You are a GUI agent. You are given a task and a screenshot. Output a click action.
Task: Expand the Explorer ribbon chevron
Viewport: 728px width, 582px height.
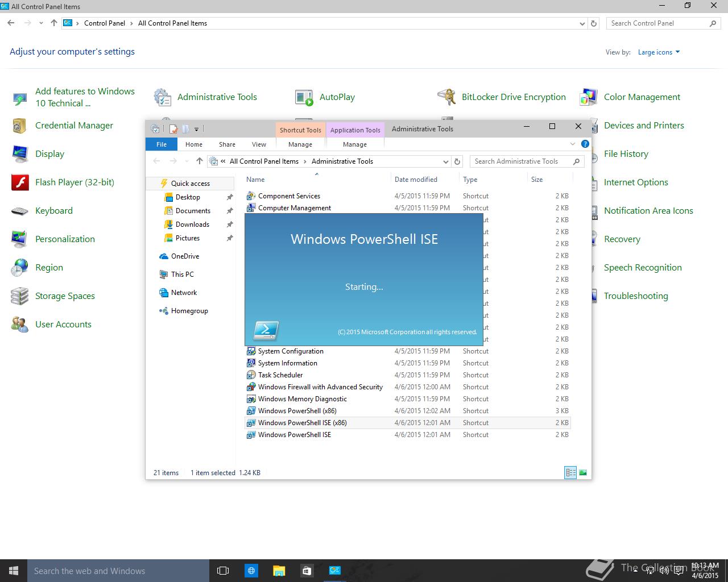click(572, 144)
